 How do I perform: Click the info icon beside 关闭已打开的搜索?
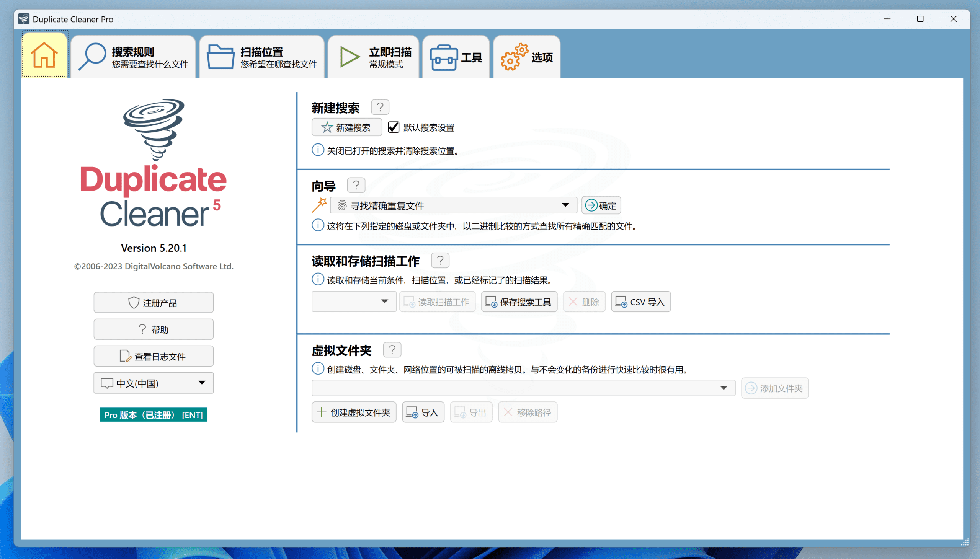[x=318, y=150]
